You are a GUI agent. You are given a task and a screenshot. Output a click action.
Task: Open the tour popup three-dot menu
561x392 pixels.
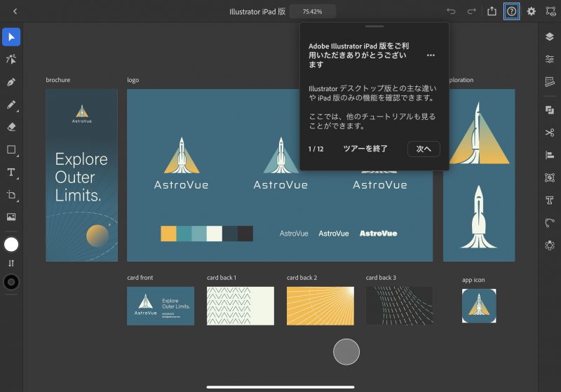(x=431, y=55)
